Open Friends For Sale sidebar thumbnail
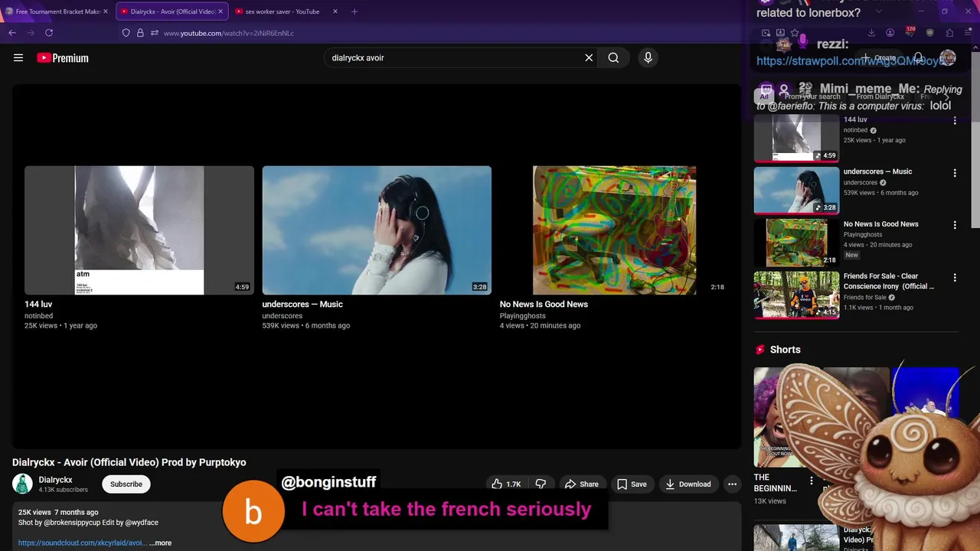Viewport: 980px width, 551px height. pos(796,295)
